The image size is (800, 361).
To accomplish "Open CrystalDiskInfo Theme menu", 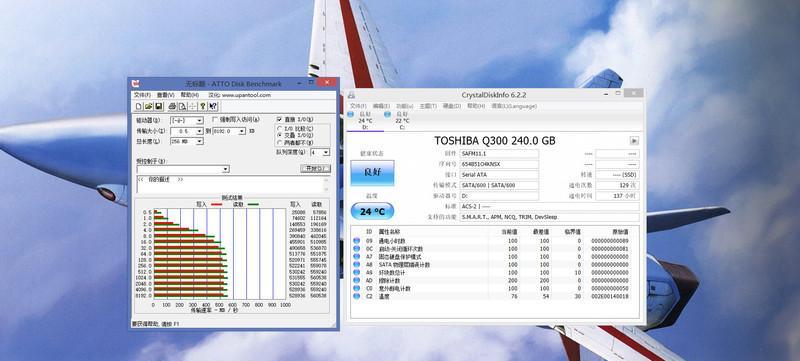I will click(428, 106).
